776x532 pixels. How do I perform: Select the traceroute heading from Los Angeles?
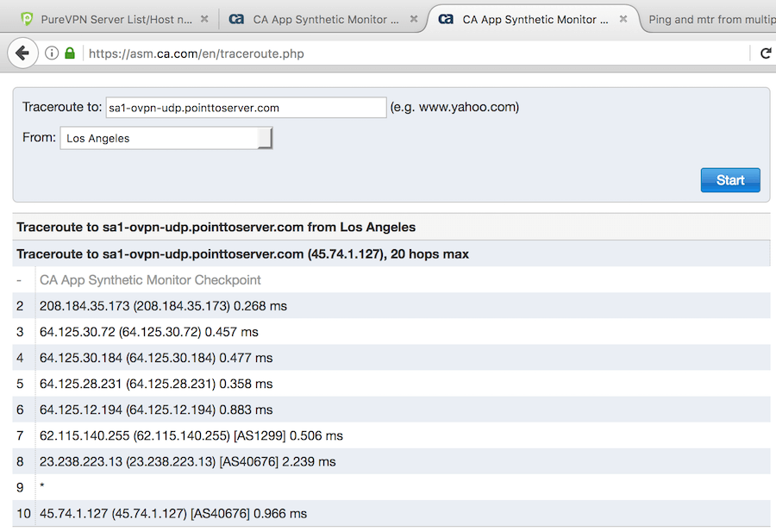tap(216, 227)
